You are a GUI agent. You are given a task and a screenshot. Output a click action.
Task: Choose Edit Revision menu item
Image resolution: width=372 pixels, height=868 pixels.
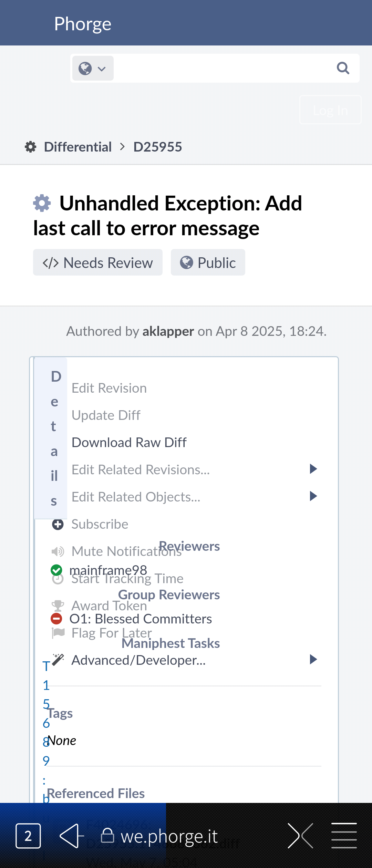109,388
